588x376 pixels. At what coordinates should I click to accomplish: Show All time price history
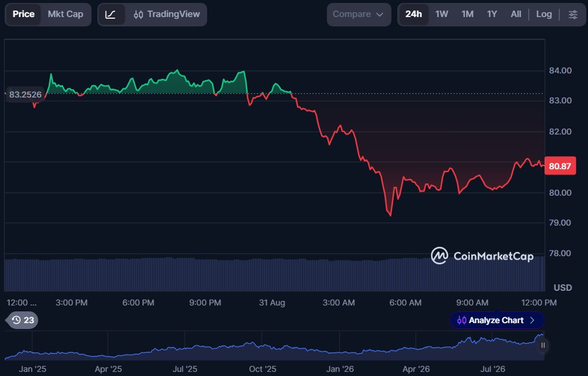(516, 14)
